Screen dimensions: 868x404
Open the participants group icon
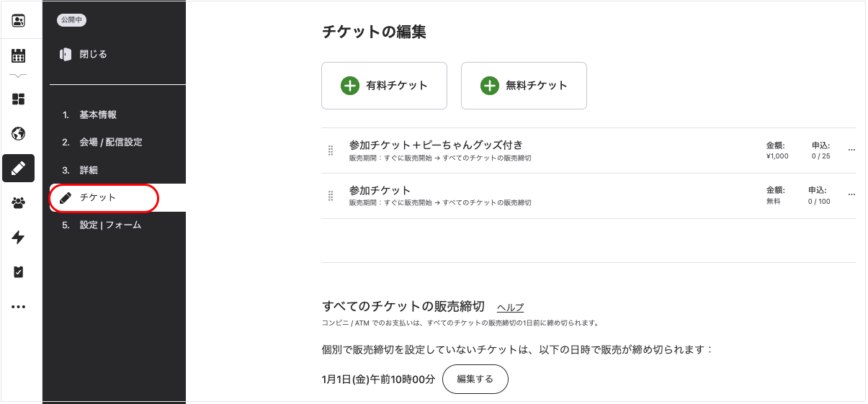19,203
